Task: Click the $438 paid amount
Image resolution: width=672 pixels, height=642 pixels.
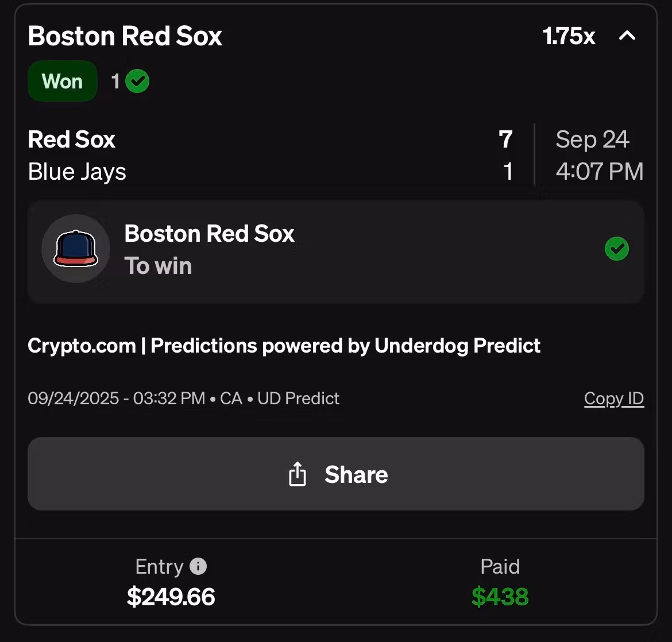Action: tap(500, 597)
